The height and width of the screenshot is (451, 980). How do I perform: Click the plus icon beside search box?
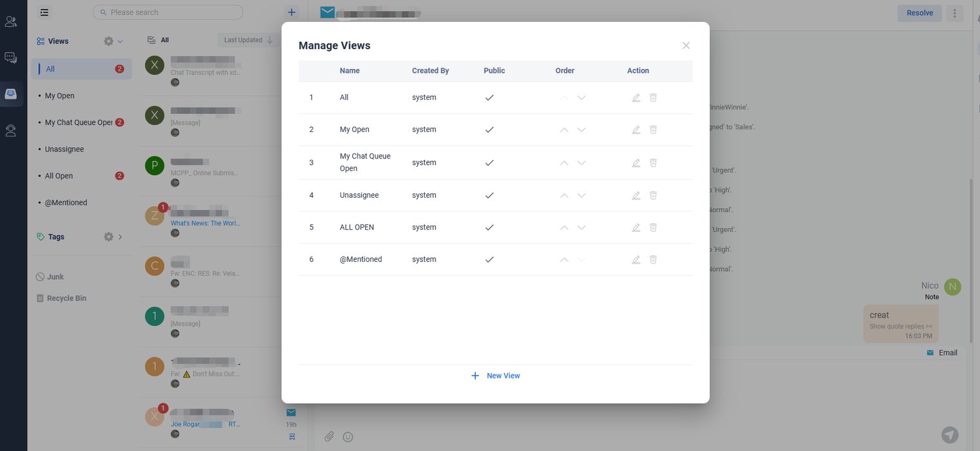coord(291,12)
